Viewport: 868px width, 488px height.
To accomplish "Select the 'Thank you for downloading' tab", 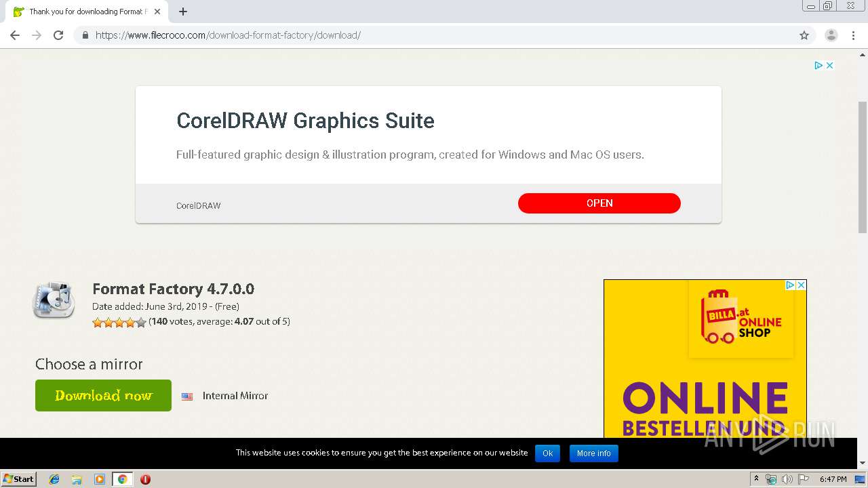I will 88,12.
